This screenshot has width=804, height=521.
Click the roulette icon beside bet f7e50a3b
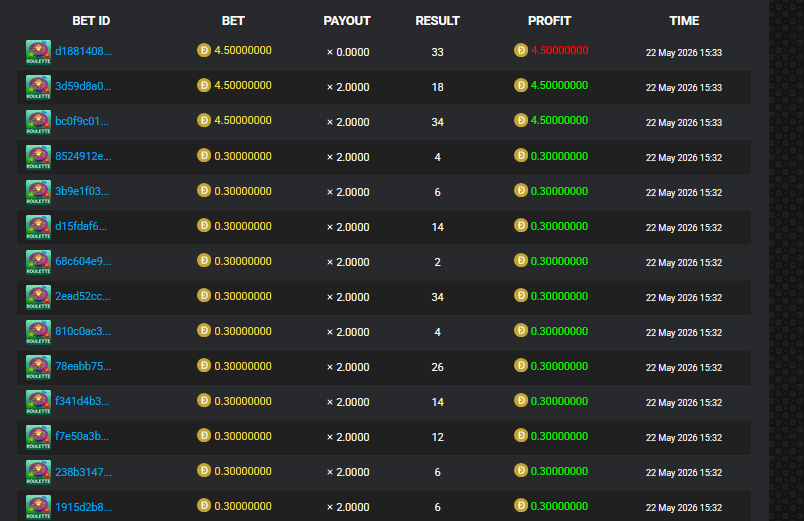(38, 437)
